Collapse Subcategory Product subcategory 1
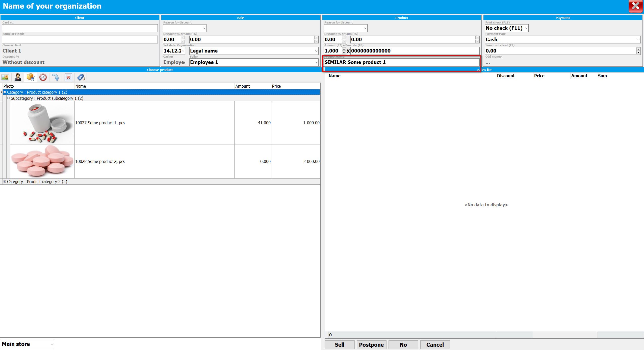The image size is (644, 350). [10, 98]
